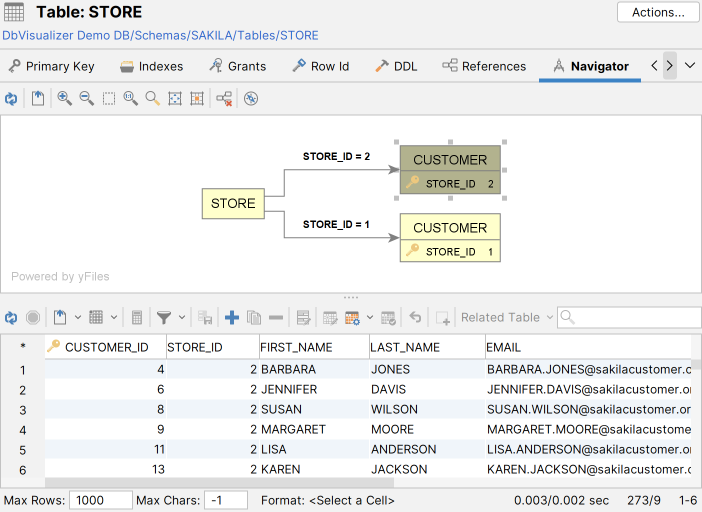Screen dimensions: 702x512
Task: Export the graph using the upper export icon
Action: click(38, 98)
